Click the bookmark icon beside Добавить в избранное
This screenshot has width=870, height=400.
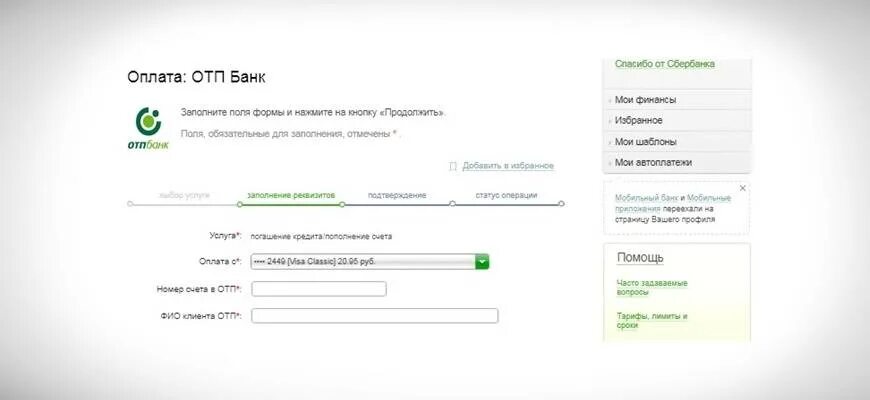point(453,166)
